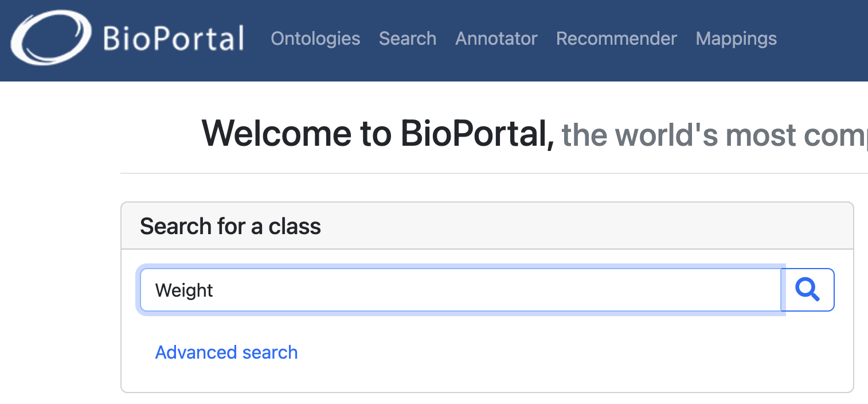The image size is (868, 404).
Task: Click the white logo mark on the navbar
Action: [x=50, y=38]
